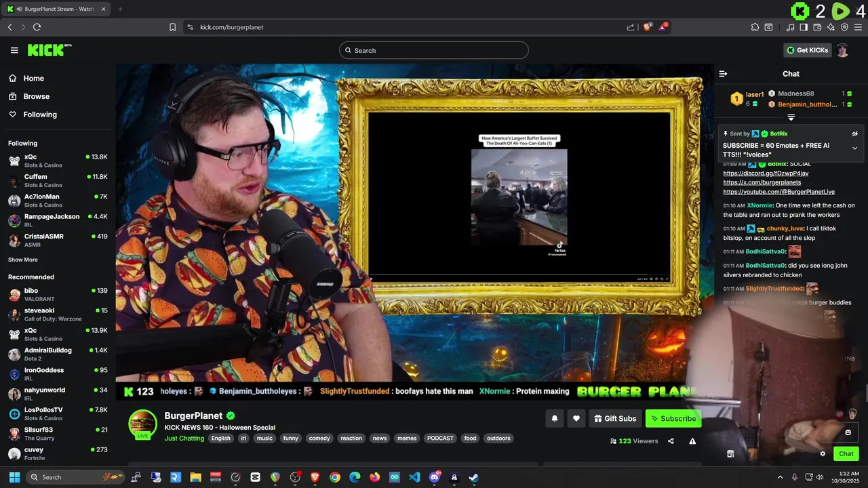Click the address bar URL kick.com/burgerplanet
This screenshot has height=488, width=868.
231,27
